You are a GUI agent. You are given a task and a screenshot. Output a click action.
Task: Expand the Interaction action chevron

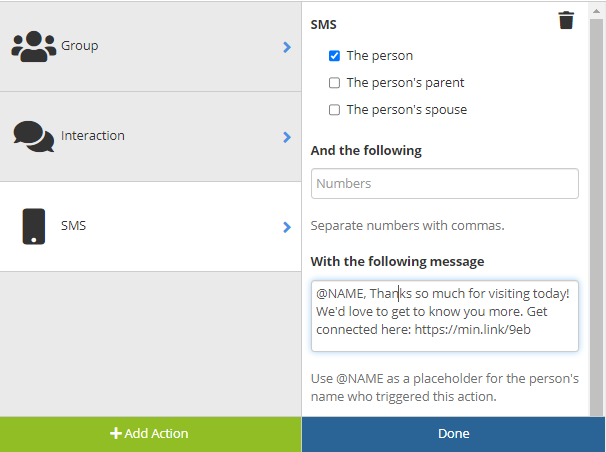point(287,137)
